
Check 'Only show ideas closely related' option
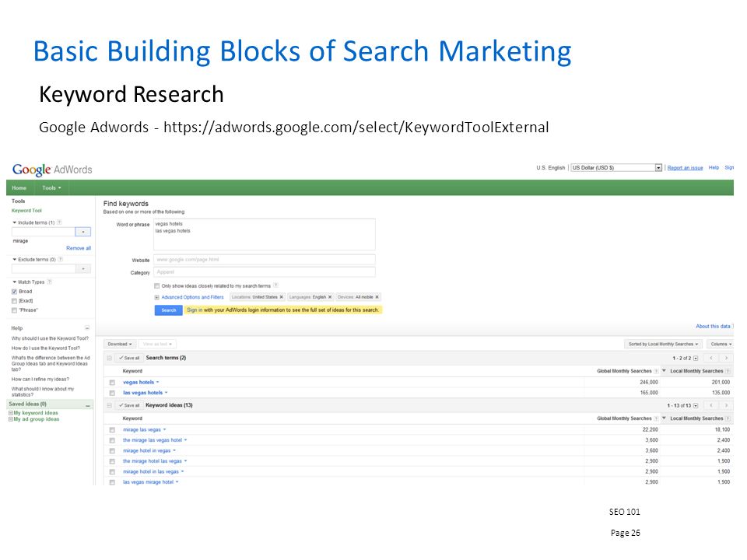point(156,286)
